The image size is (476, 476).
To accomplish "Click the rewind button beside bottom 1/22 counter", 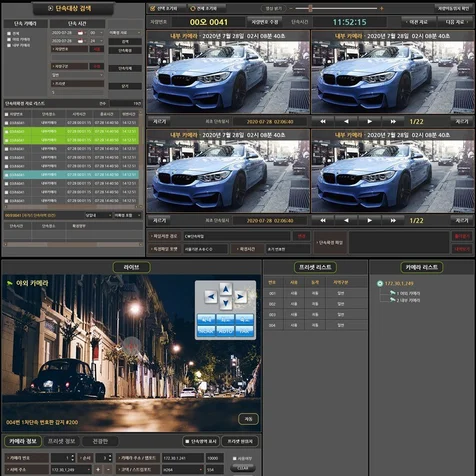I will (323, 220).
